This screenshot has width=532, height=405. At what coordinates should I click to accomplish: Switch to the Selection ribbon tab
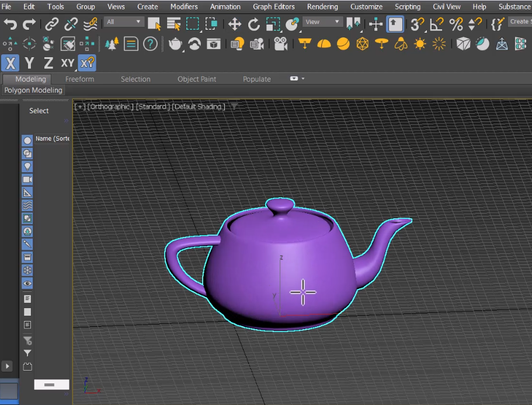(x=135, y=79)
